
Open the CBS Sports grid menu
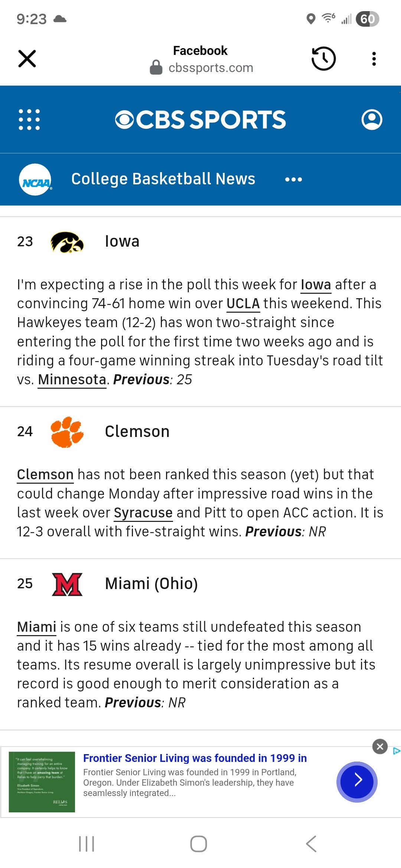[x=29, y=119]
